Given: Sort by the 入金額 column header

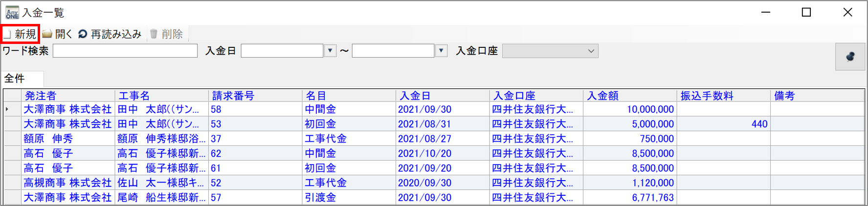Looking at the screenshot, I should click(602, 96).
